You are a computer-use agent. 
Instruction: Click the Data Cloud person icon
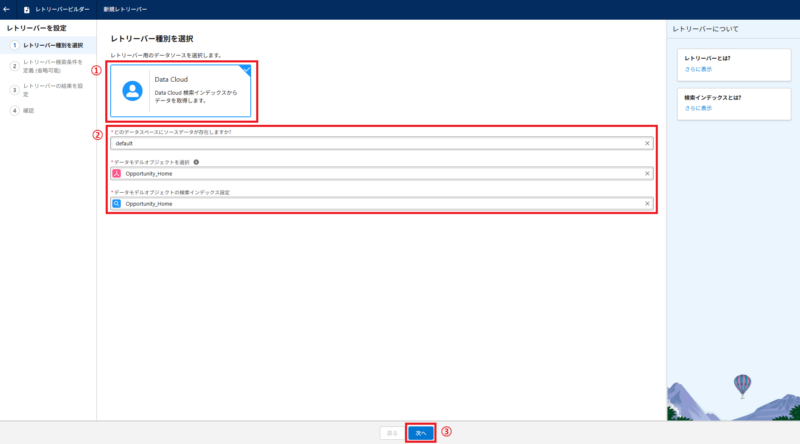click(133, 91)
